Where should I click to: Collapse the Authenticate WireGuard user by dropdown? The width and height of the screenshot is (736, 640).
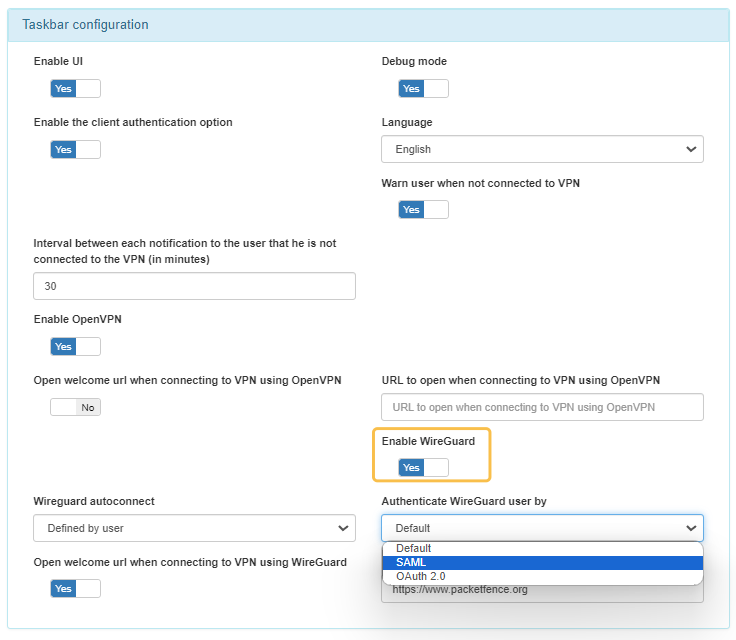[x=541, y=528]
